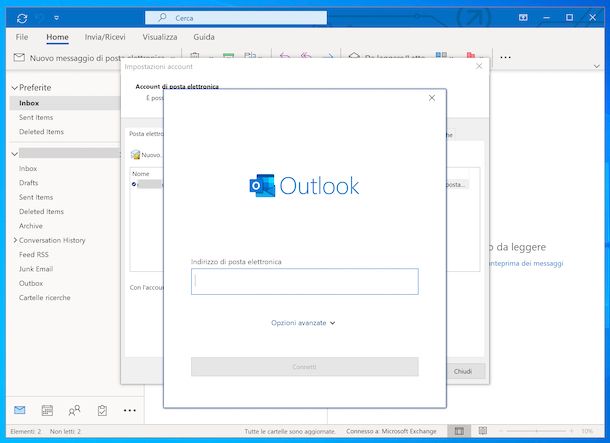Screen dimensions: 610x443
Task: Click the zoom out minus button
Action: 501,431
